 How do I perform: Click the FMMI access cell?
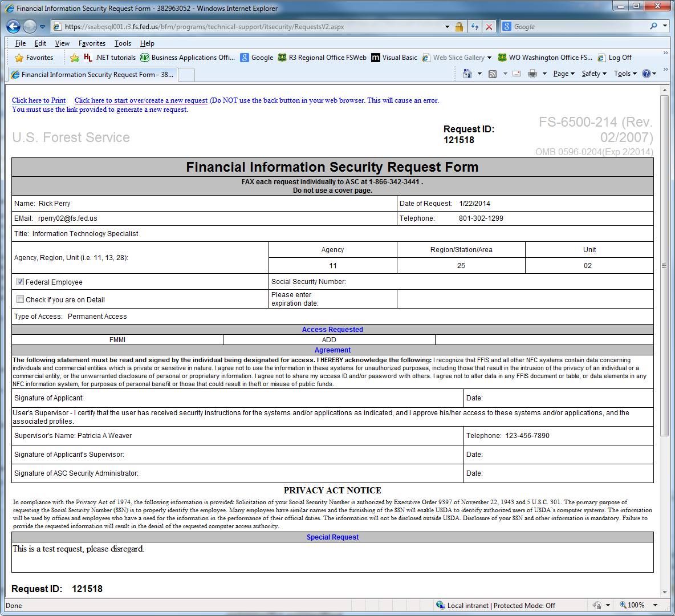[117, 340]
